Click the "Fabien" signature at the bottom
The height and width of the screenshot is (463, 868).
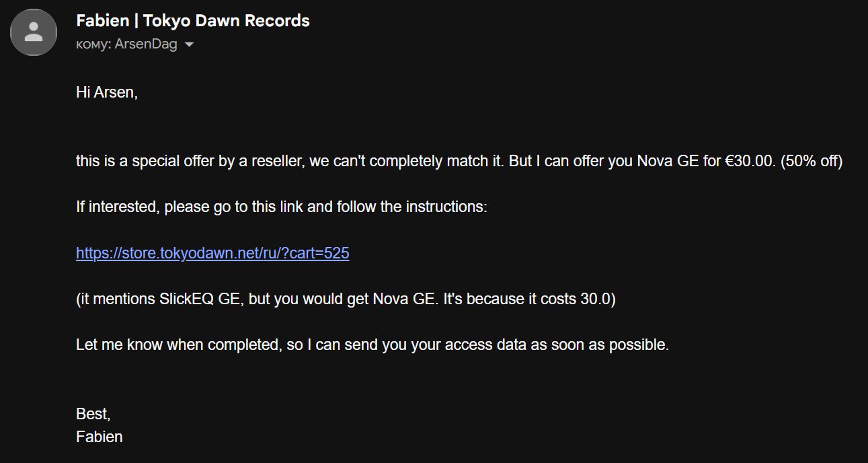tap(100, 437)
